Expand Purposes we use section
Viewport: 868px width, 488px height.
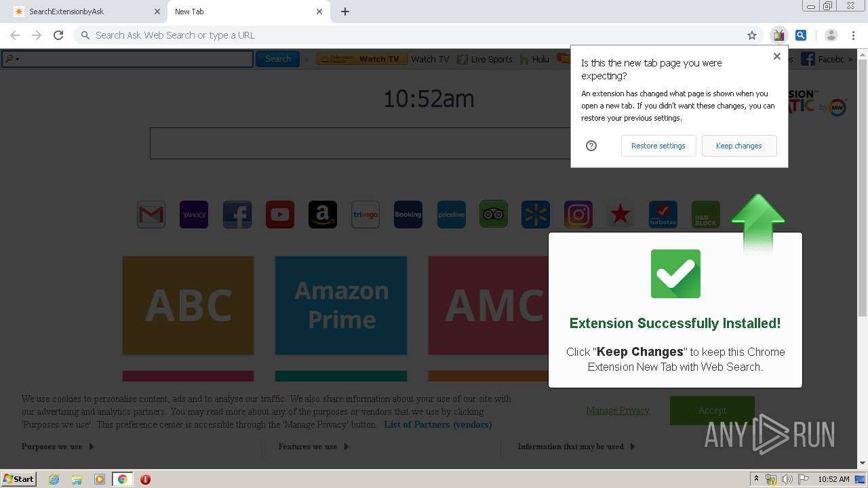[58, 447]
